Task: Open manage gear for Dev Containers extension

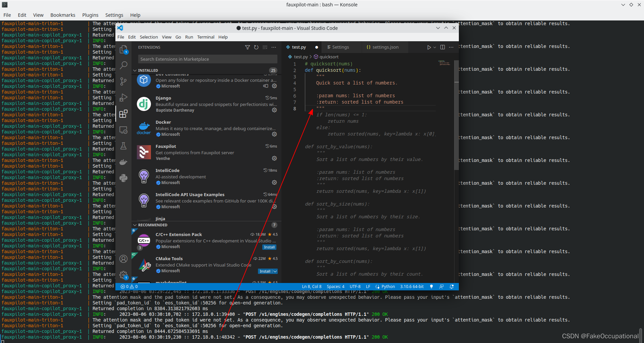Action: tap(274, 86)
